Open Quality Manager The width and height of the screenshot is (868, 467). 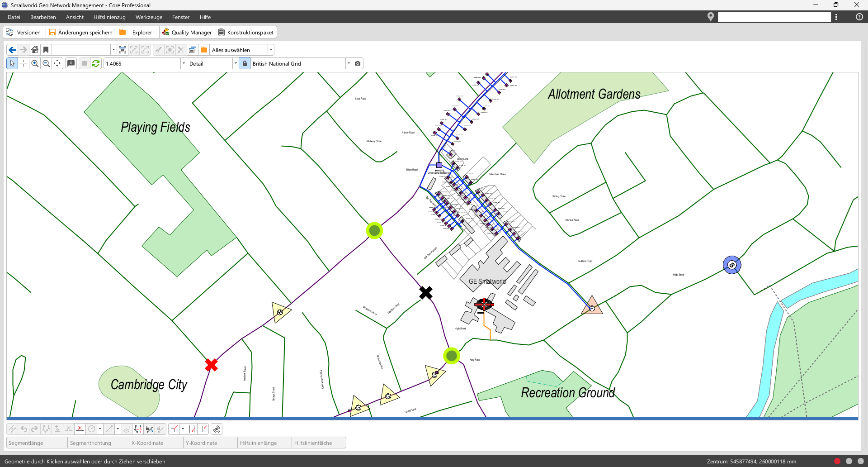coord(187,32)
